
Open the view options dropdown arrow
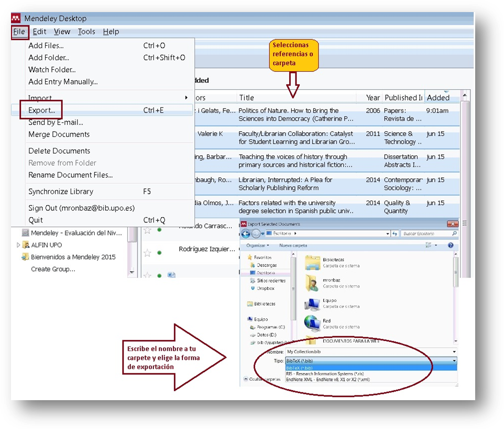click(x=436, y=245)
